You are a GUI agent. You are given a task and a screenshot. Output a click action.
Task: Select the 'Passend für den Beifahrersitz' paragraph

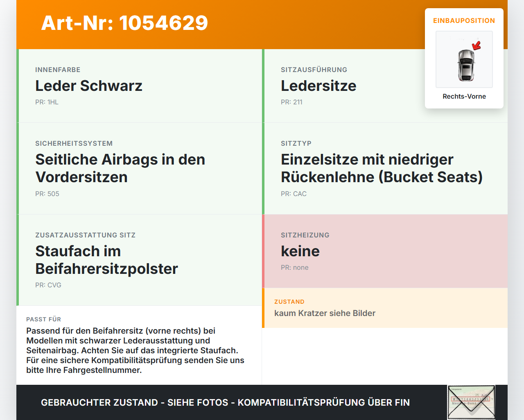136,350
